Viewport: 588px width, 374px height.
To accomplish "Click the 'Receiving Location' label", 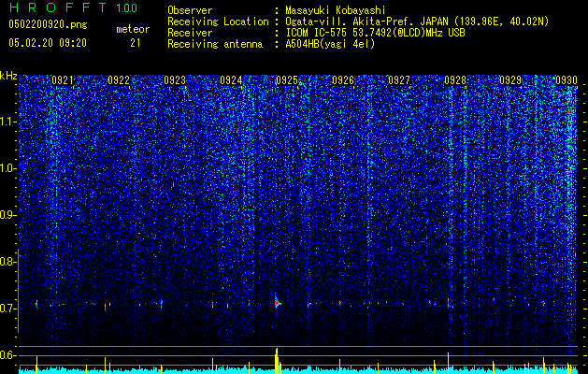I will pos(218,22).
